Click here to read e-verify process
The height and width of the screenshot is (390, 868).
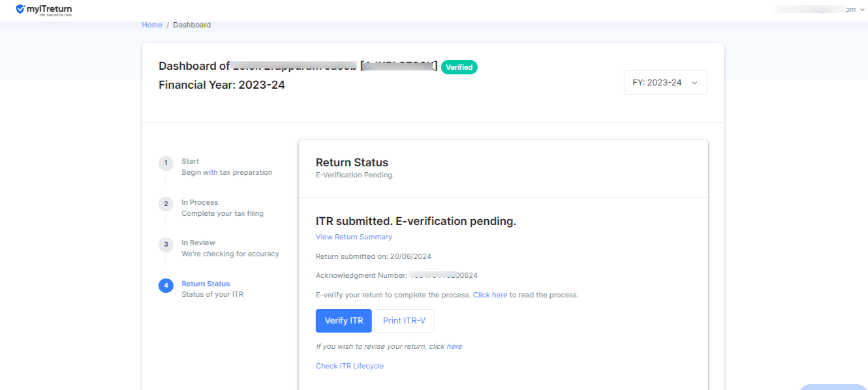pos(489,294)
